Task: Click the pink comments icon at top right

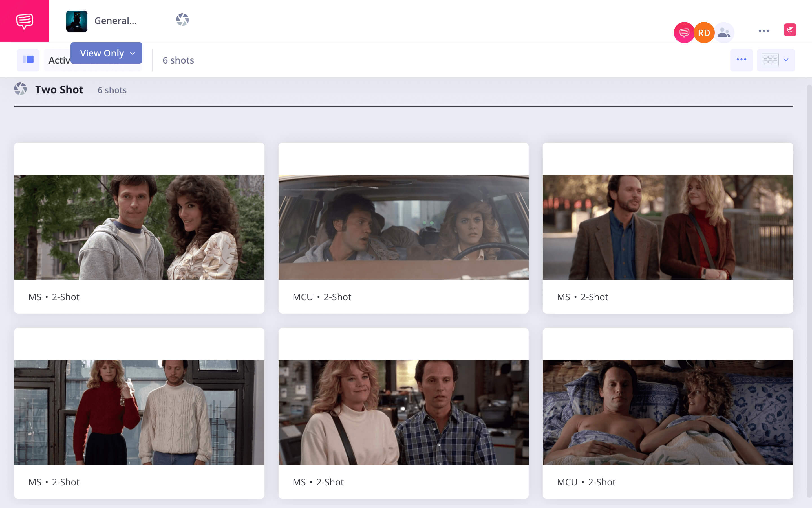Action: click(790, 30)
